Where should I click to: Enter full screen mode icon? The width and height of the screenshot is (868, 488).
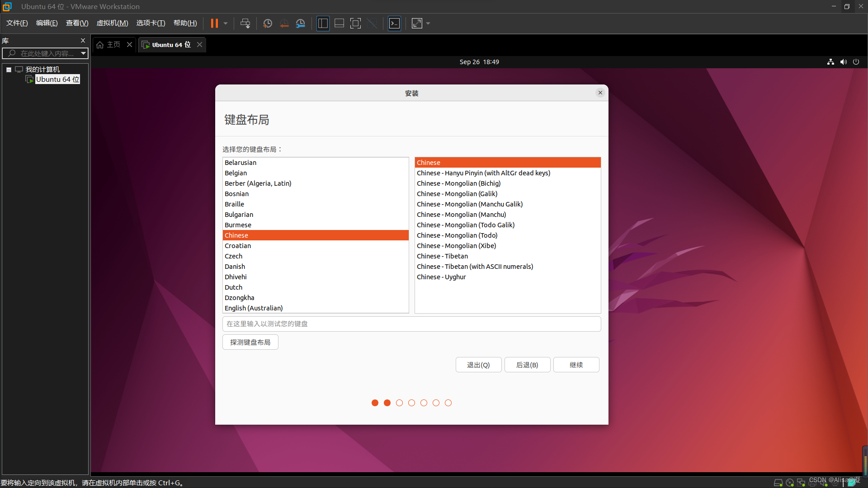point(356,23)
